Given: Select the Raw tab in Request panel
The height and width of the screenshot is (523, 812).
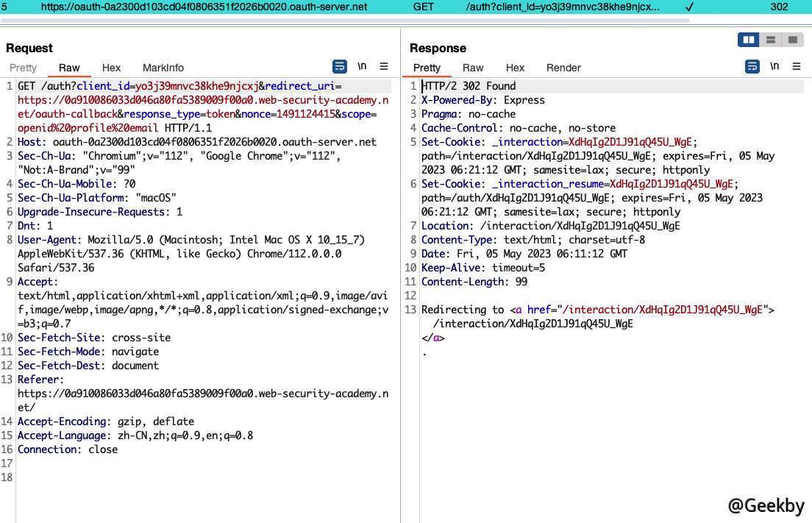Looking at the screenshot, I should tap(69, 68).
